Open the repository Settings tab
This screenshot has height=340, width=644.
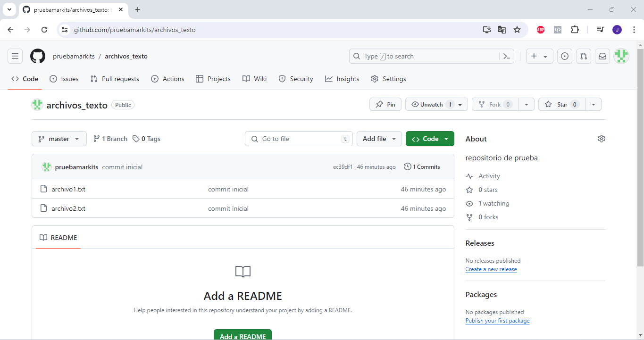(x=388, y=79)
